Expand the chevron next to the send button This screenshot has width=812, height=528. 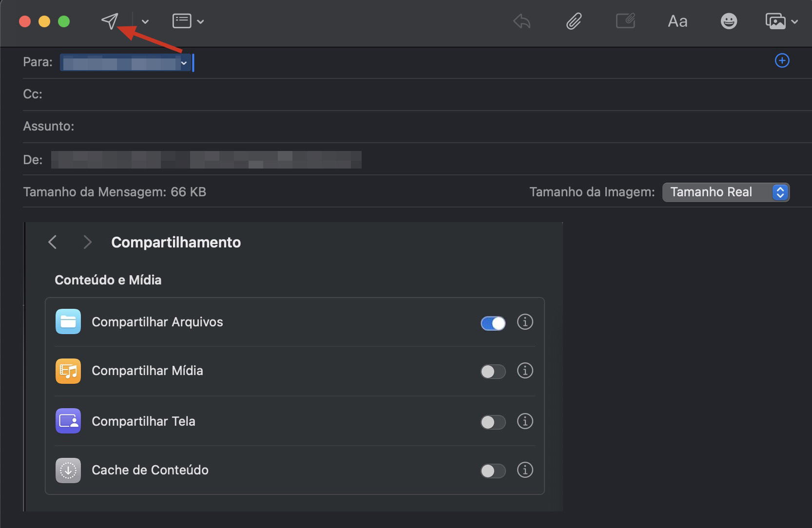click(x=144, y=21)
